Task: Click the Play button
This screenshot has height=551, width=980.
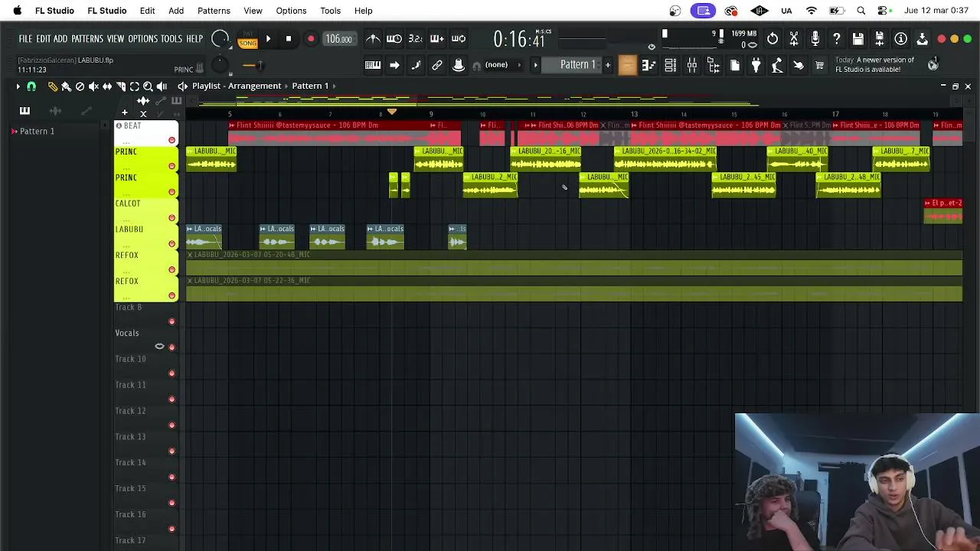Action: (268, 39)
